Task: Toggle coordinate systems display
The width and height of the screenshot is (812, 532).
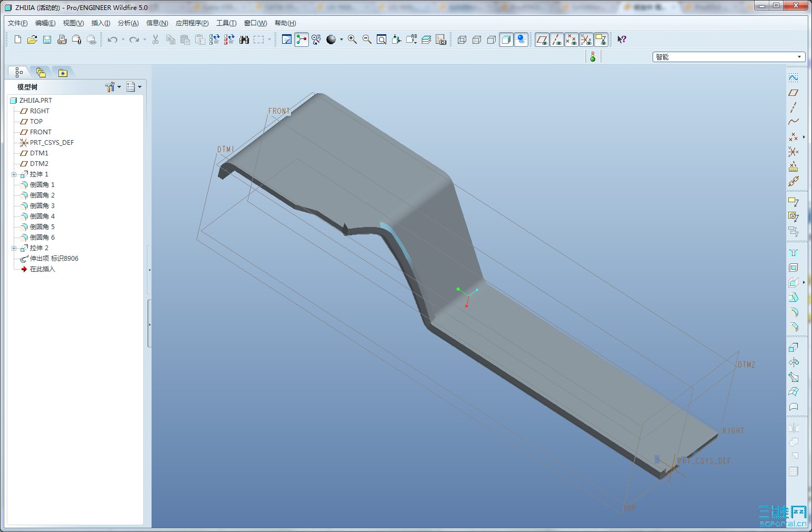Action: pyautogui.click(x=586, y=40)
